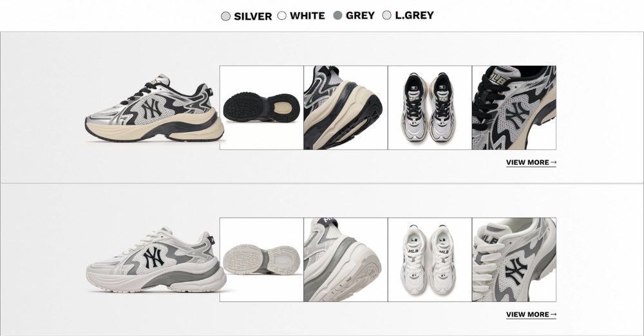The height and width of the screenshot is (336, 644).
Task: Select the L.GREY color option circle
Action: click(x=386, y=15)
